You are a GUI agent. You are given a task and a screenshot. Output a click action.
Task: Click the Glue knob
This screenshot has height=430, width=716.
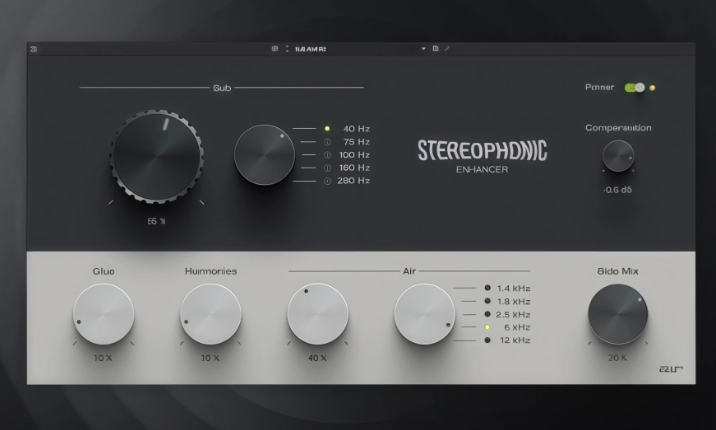click(x=104, y=314)
